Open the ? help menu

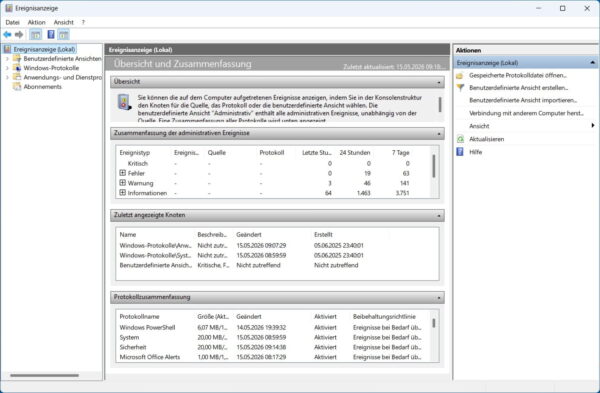pyautogui.click(x=83, y=23)
